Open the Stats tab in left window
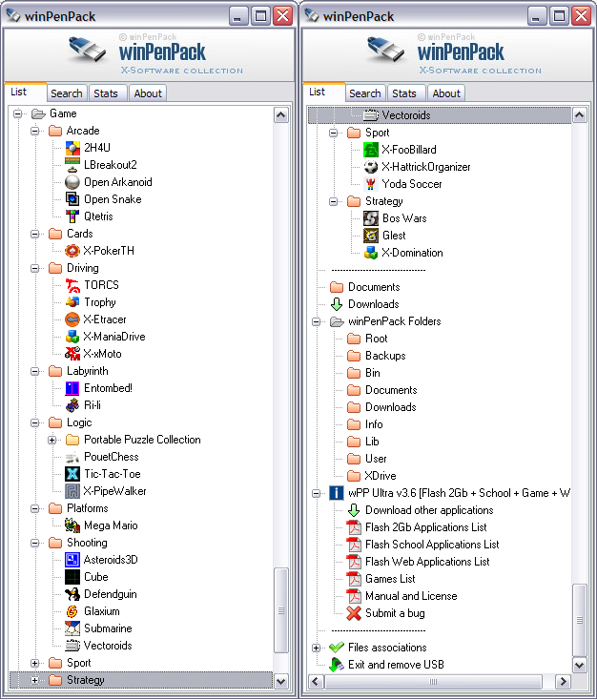Image resolution: width=597 pixels, height=700 pixels. [106, 93]
